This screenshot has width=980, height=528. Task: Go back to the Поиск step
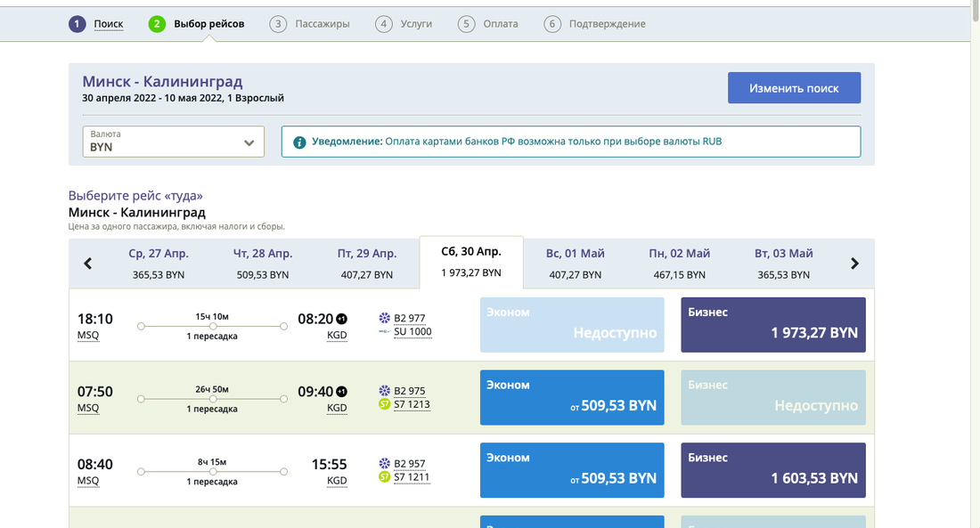click(x=109, y=24)
